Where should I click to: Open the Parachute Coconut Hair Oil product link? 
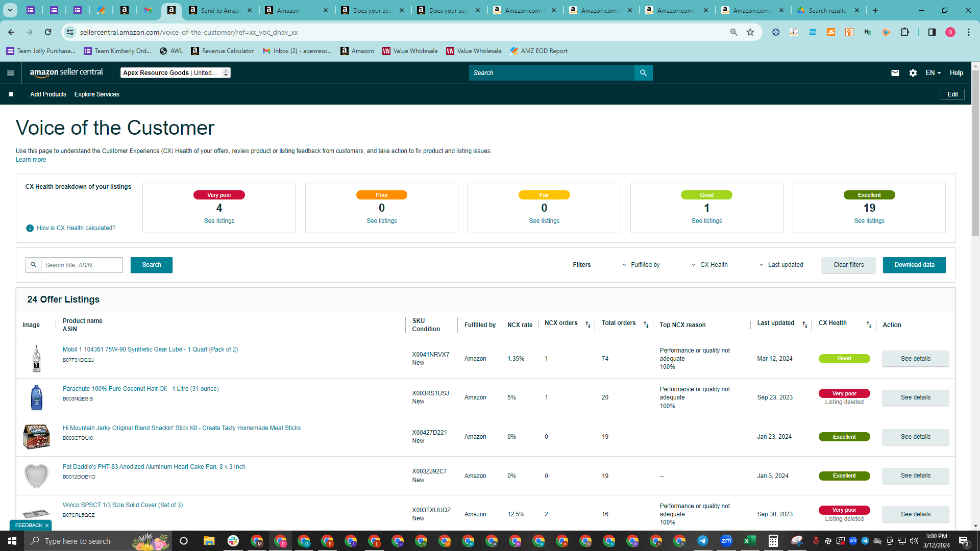tap(140, 389)
